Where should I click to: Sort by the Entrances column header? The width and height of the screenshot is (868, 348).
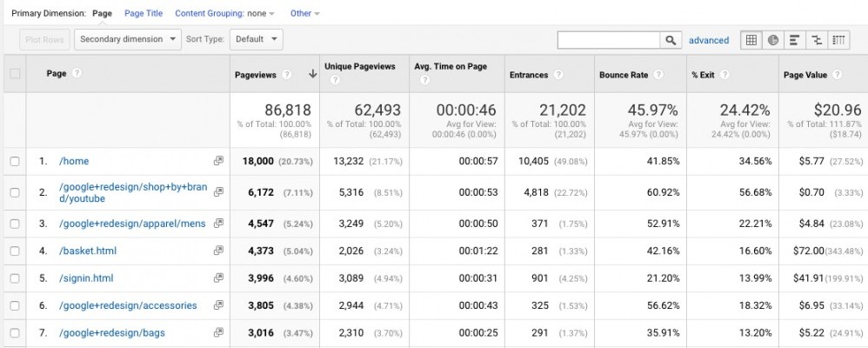529,75
